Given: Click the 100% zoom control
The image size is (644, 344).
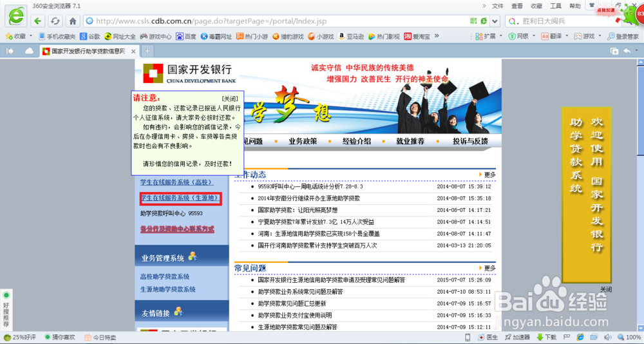Looking at the screenshot, I should click(x=629, y=338).
